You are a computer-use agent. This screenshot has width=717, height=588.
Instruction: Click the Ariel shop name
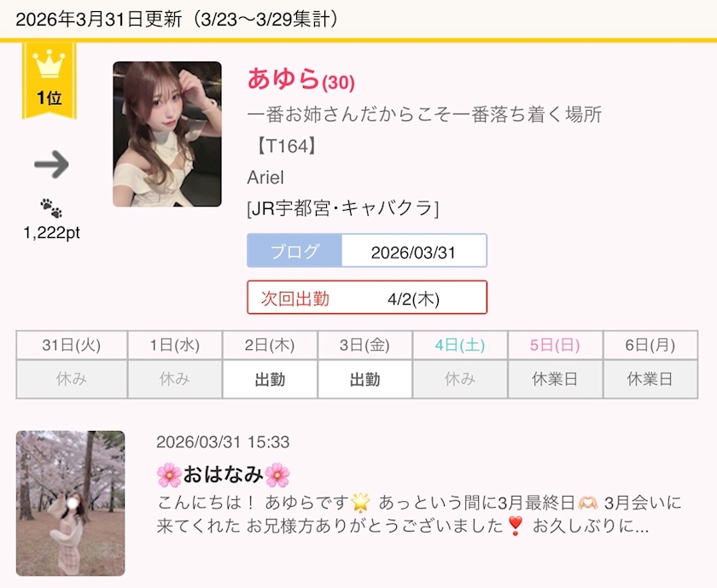point(265,178)
